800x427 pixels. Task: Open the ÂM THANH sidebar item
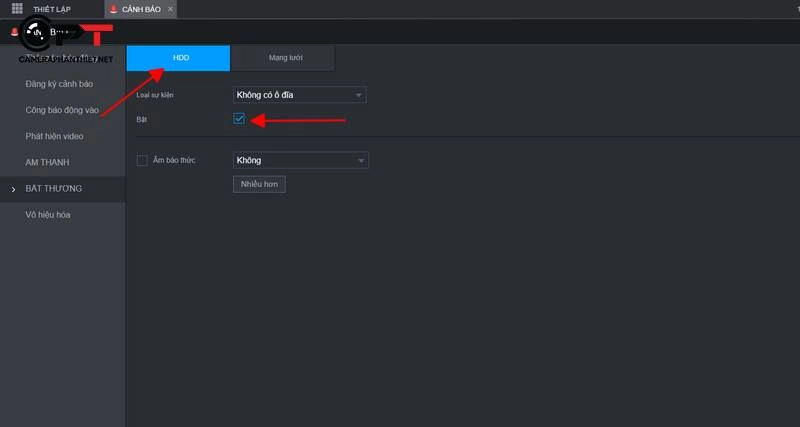pyautogui.click(x=47, y=162)
